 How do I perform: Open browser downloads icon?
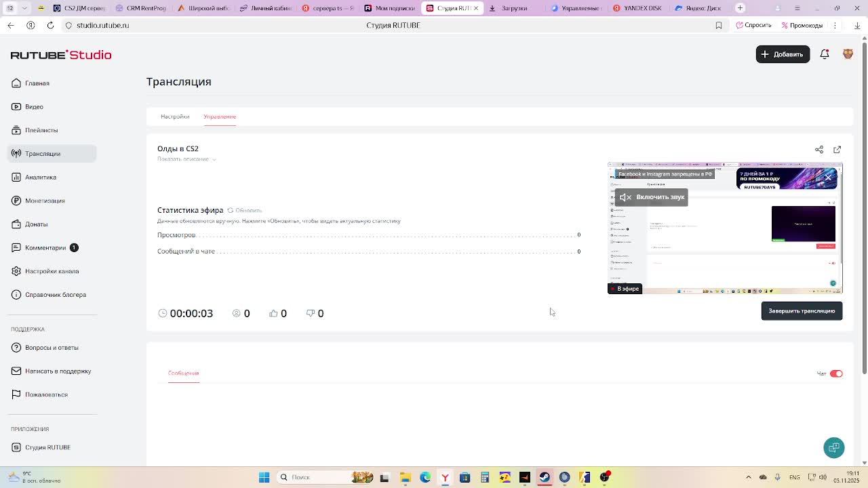click(857, 25)
